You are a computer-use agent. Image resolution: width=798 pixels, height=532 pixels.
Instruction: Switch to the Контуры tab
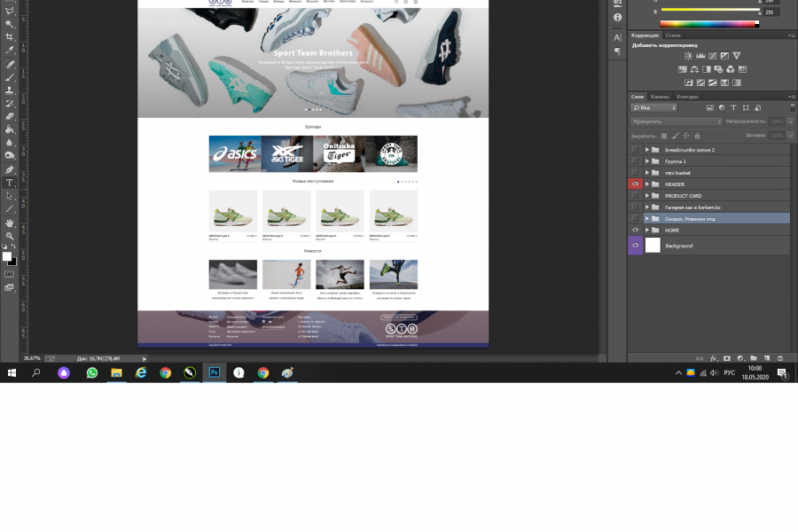click(x=687, y=97)
